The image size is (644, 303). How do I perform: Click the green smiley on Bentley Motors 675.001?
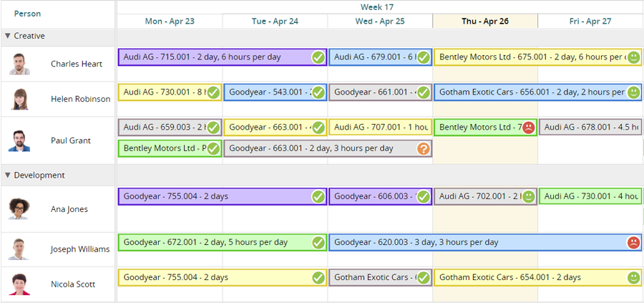coord(634,57)
